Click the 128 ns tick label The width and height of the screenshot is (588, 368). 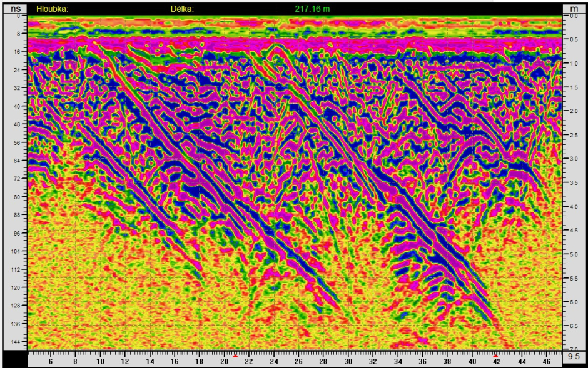pyautogui.click(x=16, y=306)
